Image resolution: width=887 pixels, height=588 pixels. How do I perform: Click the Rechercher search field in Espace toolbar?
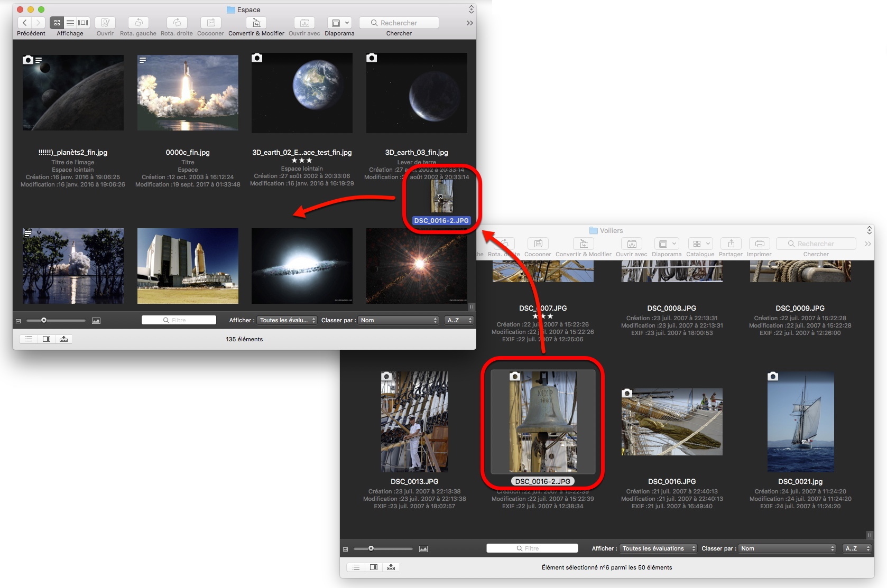[399, 23]
